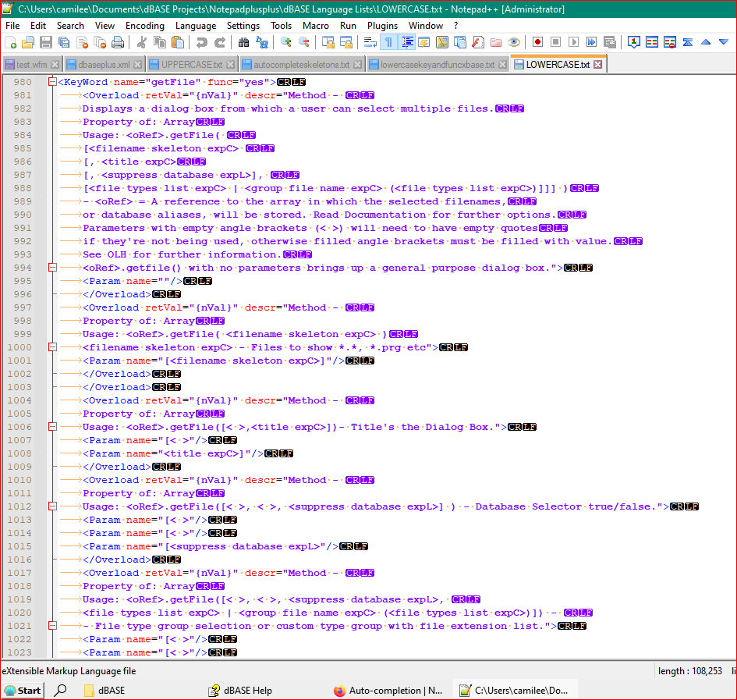Image resolution: width=737 pixels, height=700 pixels.
Task: Close the UPPERCASE.txt tab
Action: click(230, 65)
